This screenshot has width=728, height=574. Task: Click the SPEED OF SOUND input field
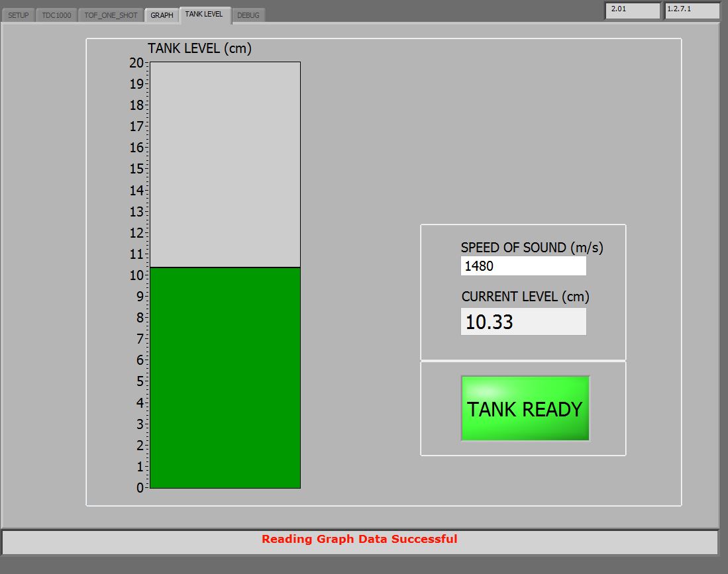pyautogui.click(x=523, y=266)
